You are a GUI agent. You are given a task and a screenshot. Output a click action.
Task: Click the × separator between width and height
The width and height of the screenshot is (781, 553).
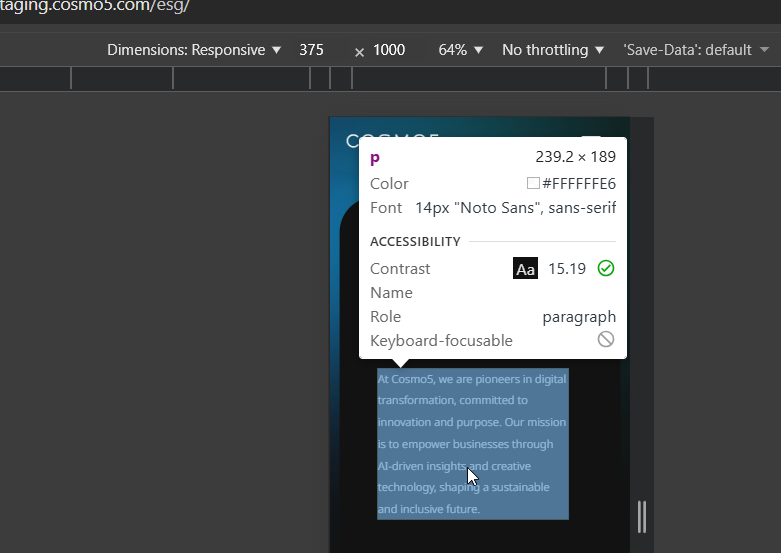pyautogui.click(x=359, y=52)
